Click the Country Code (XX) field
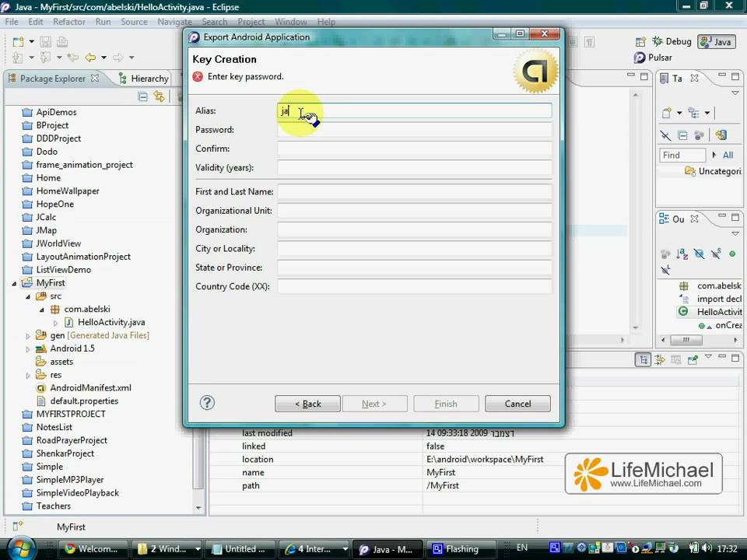Screen dimensions: 747x560 (415, 286)
